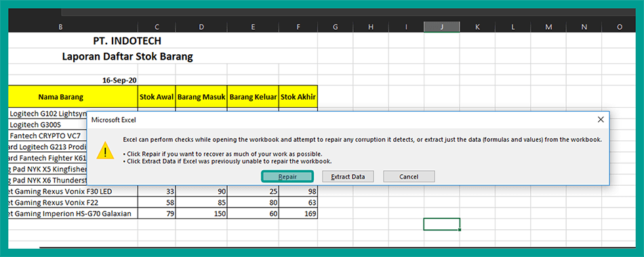The height and width of the screenshot is (257, 644).
Task: Click the Extract Data button
Action: click(x=348, y=176)
